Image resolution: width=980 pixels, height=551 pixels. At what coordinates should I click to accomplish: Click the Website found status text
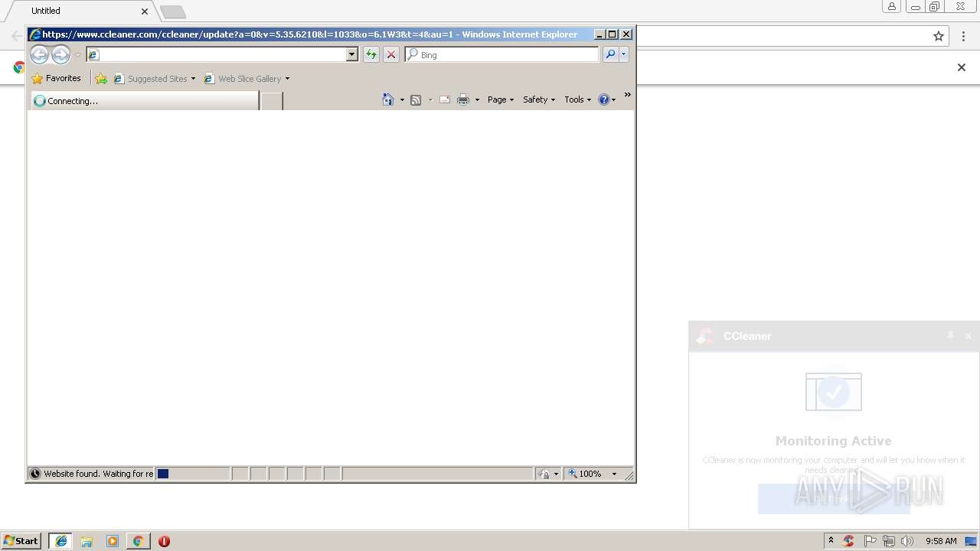click(x=98, y=474)
